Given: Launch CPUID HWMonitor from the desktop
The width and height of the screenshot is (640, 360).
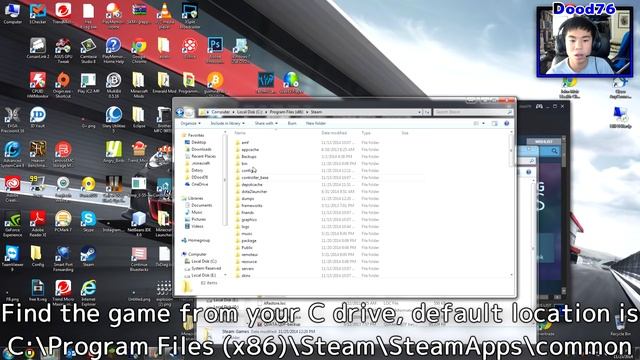Looking at the screenshot, I should click(38, 84).
